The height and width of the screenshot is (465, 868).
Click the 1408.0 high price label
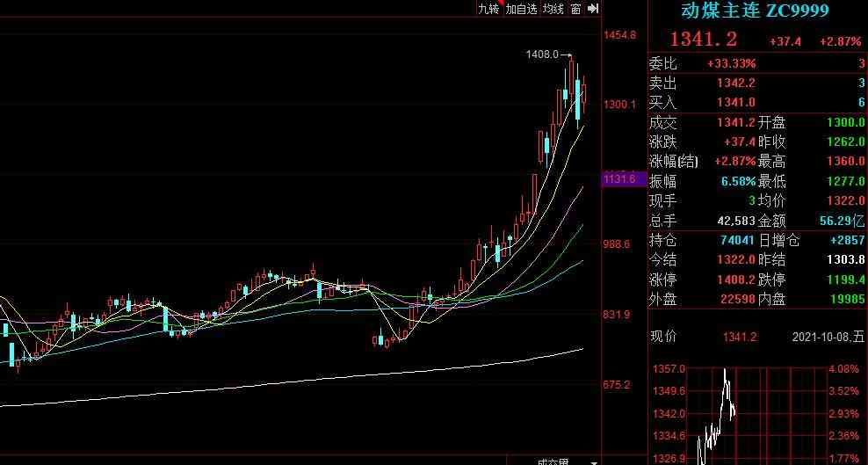click(x=541, y=54)
